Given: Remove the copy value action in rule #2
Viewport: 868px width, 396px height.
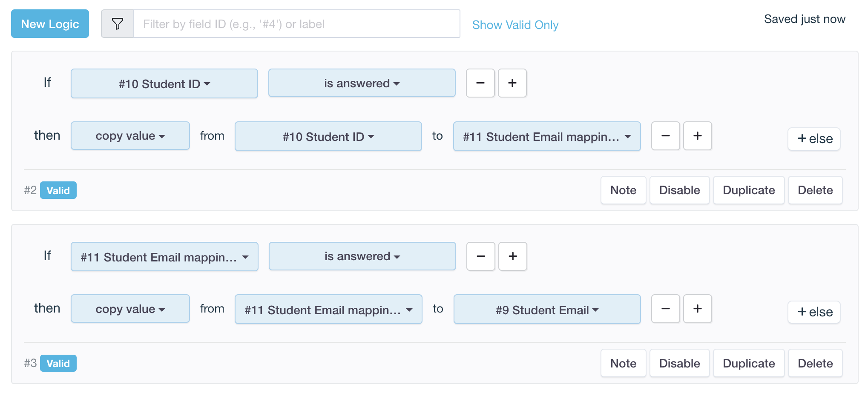Looking at the screenshot, I should (665, 136).
